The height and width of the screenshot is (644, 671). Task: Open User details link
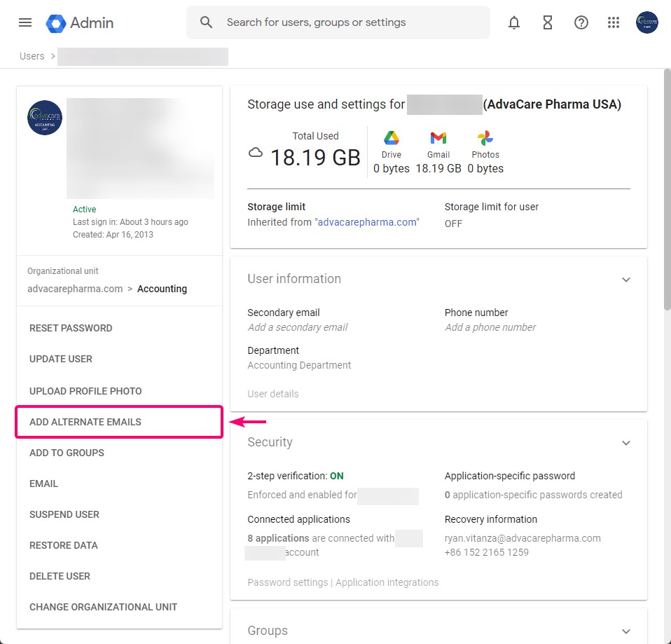pyautogui.click(x=273, y=394)
